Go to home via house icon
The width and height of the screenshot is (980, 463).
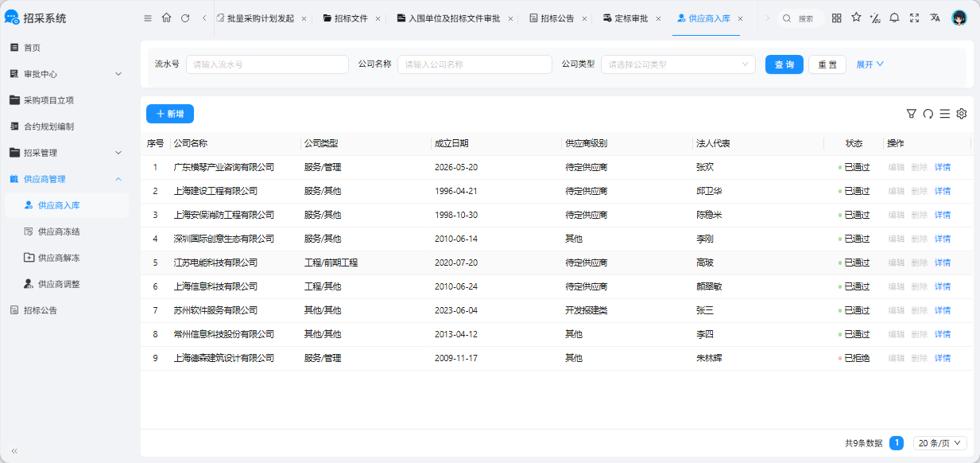[x=166, y=18]
